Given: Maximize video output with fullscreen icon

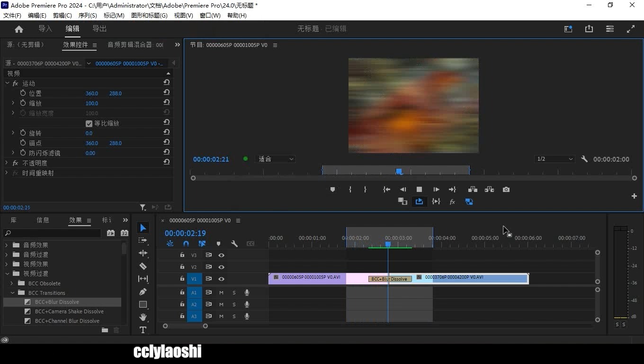Looking at the screenshot, I should click(x=631, y=29).
